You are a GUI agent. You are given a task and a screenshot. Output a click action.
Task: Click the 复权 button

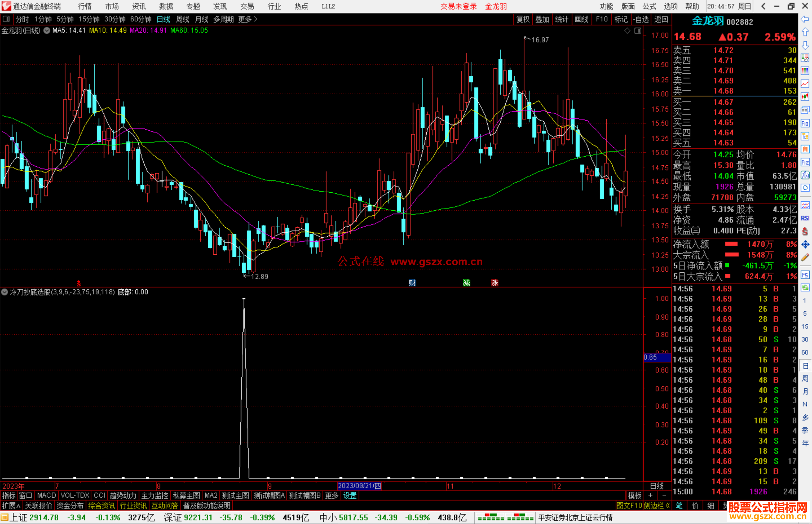[523, 19]
